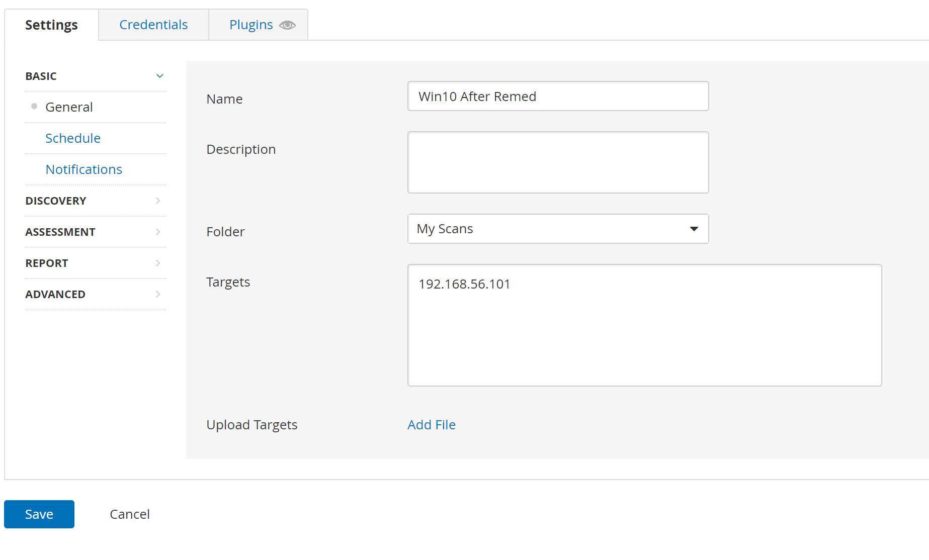
Task: Open the Plugins tab
Action: pyautogui.click(x=251, y=25)
